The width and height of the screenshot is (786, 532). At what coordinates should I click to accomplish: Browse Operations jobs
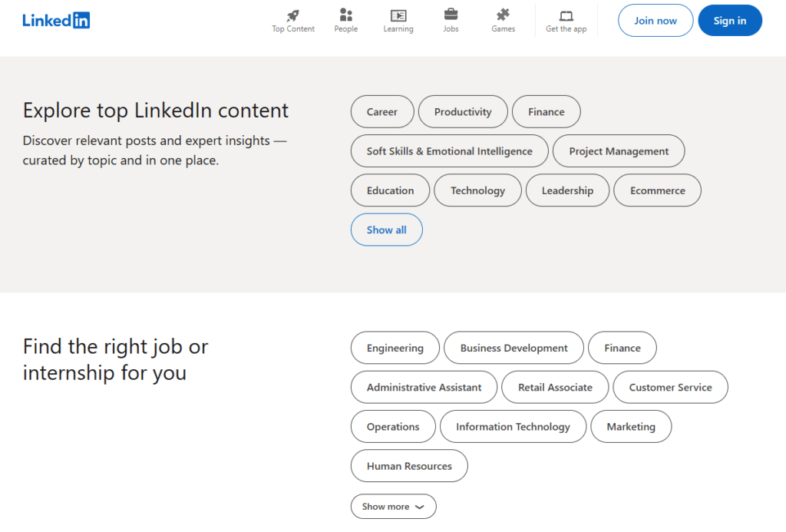(393, 427)
